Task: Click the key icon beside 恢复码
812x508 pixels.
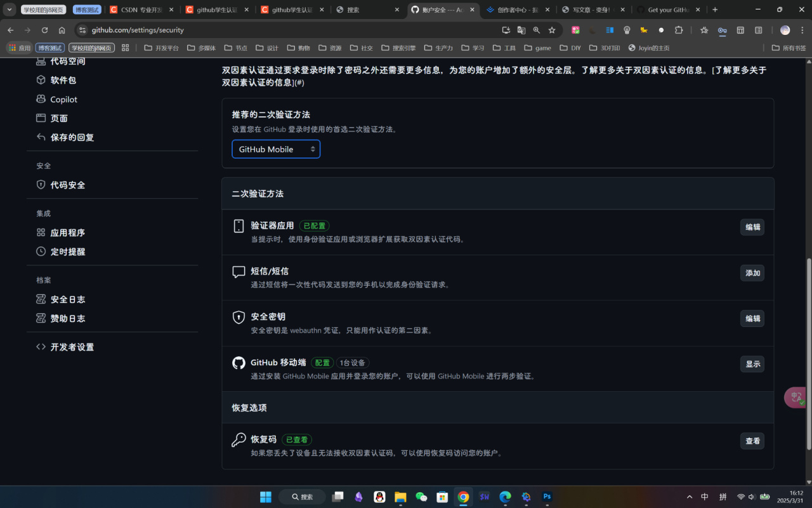Action: point(239,439)
